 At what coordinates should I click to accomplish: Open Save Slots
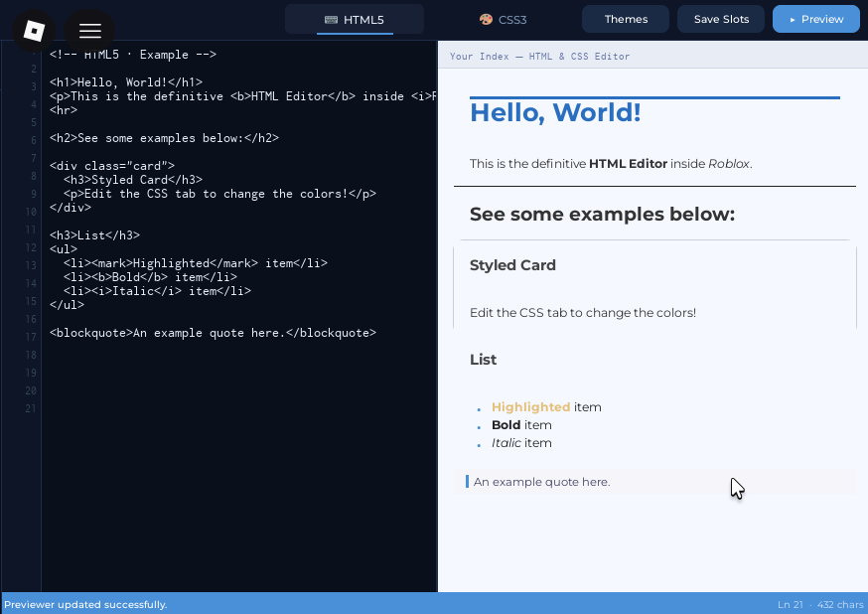[x=721, y=19]
